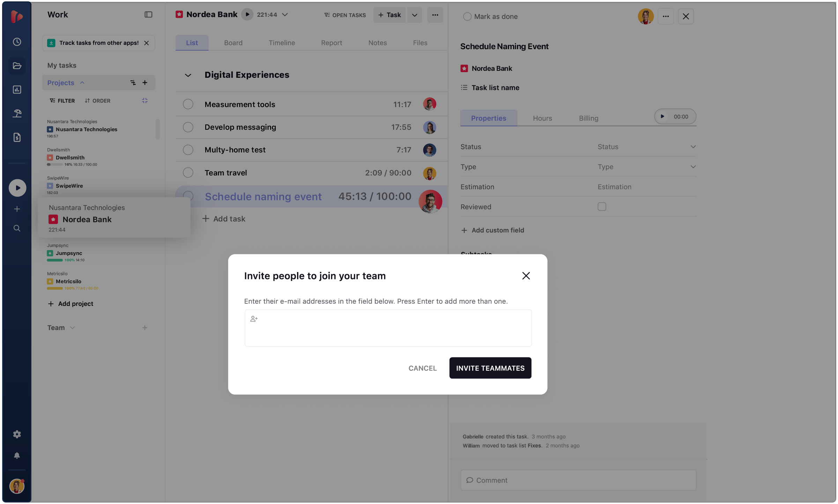838x504 pixels.
Task: Click the time-off beach umbrella icon
Action: click(17, 113)
